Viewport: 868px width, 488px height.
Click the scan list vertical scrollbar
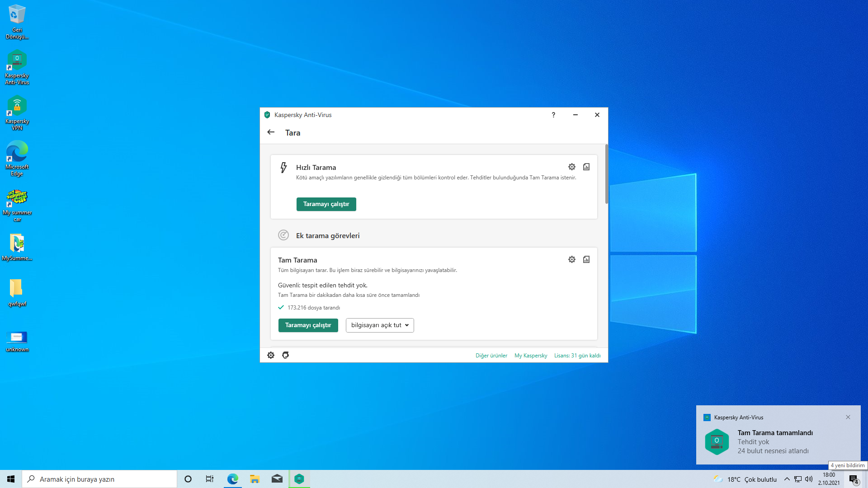(606, 174)
